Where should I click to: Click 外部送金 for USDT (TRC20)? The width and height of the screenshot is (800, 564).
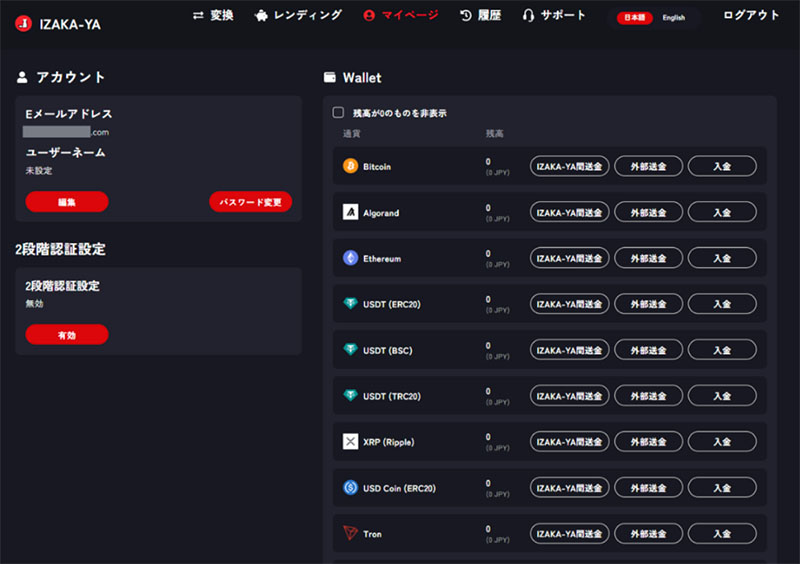pyautogui.click(x=648, y=396)
